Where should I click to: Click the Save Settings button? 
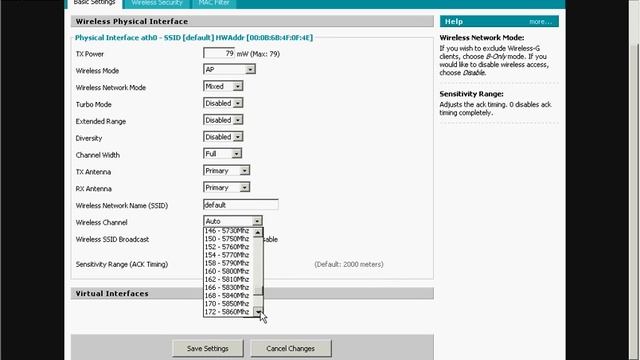[x=208, y=349]
